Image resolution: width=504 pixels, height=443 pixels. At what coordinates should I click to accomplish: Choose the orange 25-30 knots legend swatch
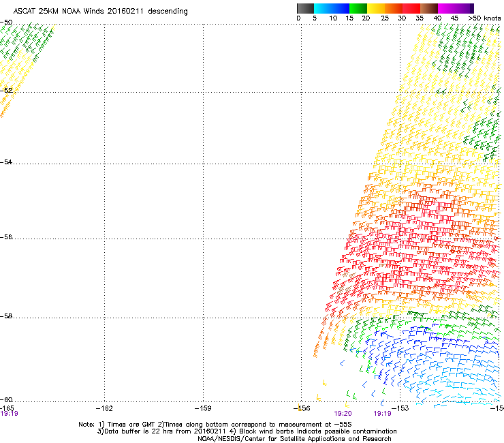tap(394, 8)
